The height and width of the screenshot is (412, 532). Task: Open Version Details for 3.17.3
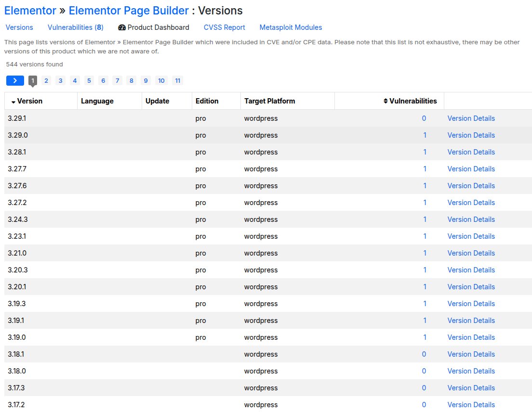[x=471, y=388]
